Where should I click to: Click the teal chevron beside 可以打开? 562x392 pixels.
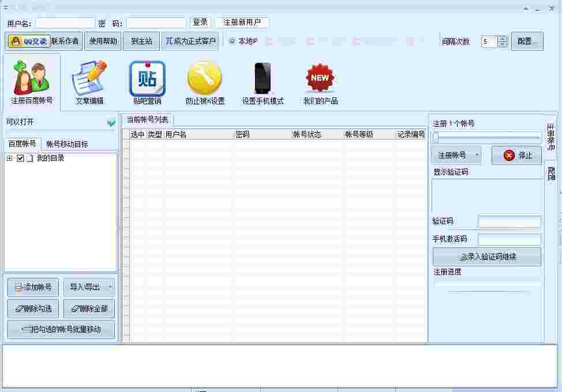(x=112, y=123)
